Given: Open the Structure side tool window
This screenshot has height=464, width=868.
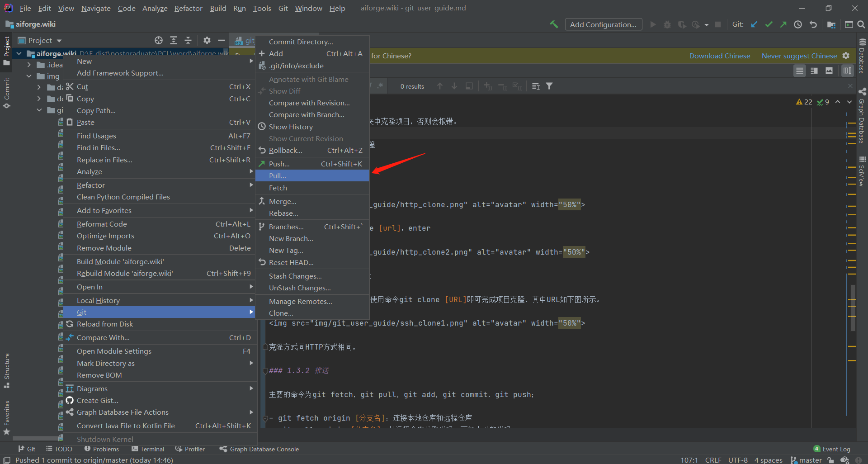Looking at the screenshot, I should point(6,370).
